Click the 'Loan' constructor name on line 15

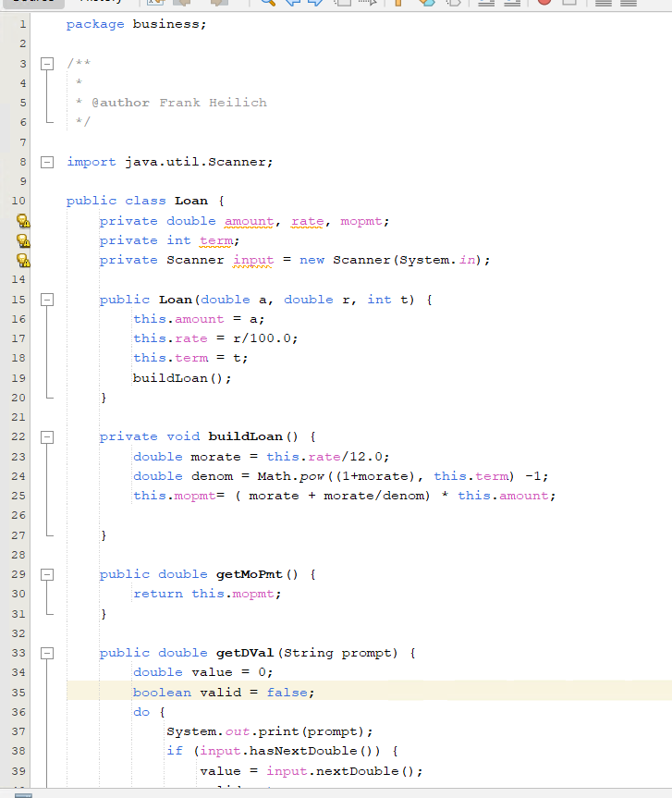(176, 300)
